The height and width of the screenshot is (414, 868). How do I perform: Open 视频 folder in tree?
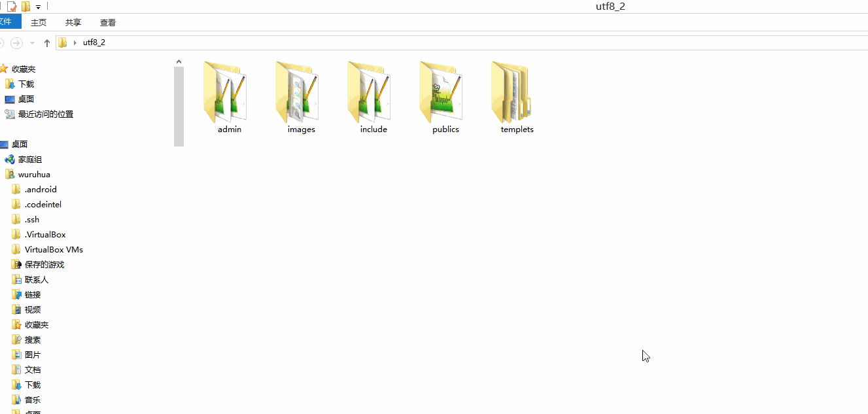[33, 309]
